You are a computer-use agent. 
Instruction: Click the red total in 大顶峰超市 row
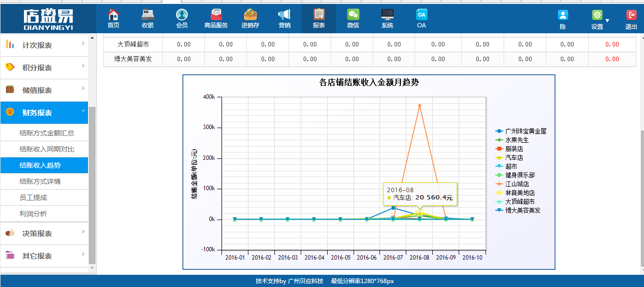(612, 44)
